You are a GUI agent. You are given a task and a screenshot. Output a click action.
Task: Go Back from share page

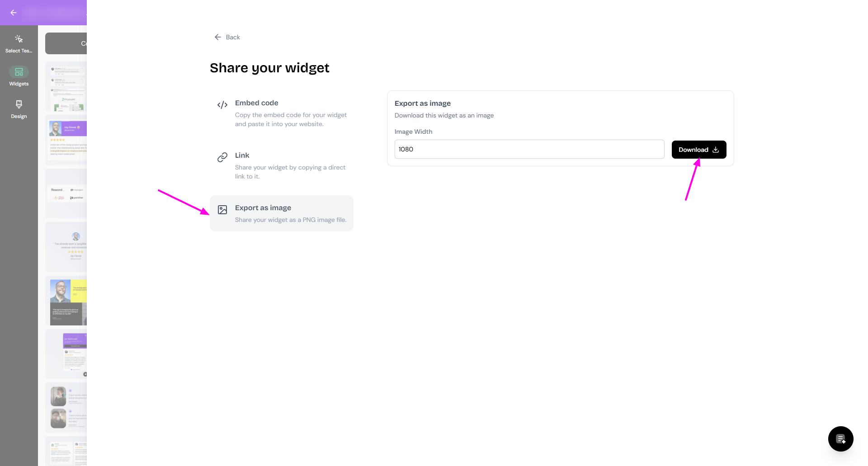pos(227,37)
